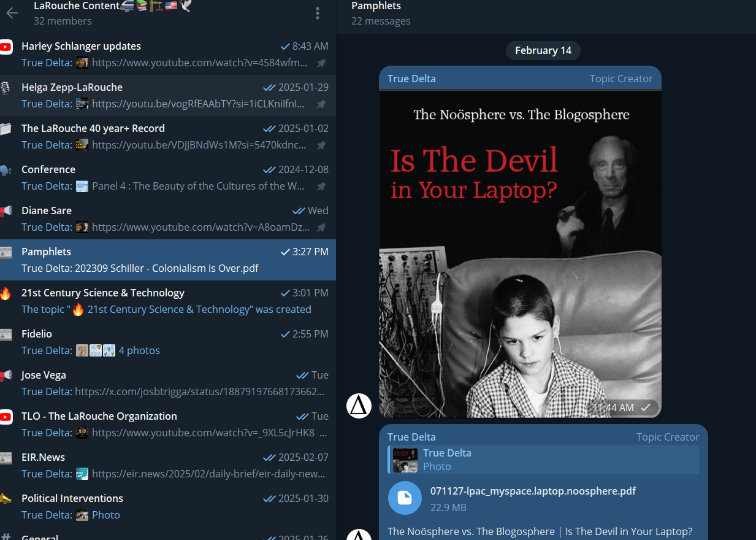Open the Political Interventions topic
Screen dimensions: 756x540
coord(168,506)
